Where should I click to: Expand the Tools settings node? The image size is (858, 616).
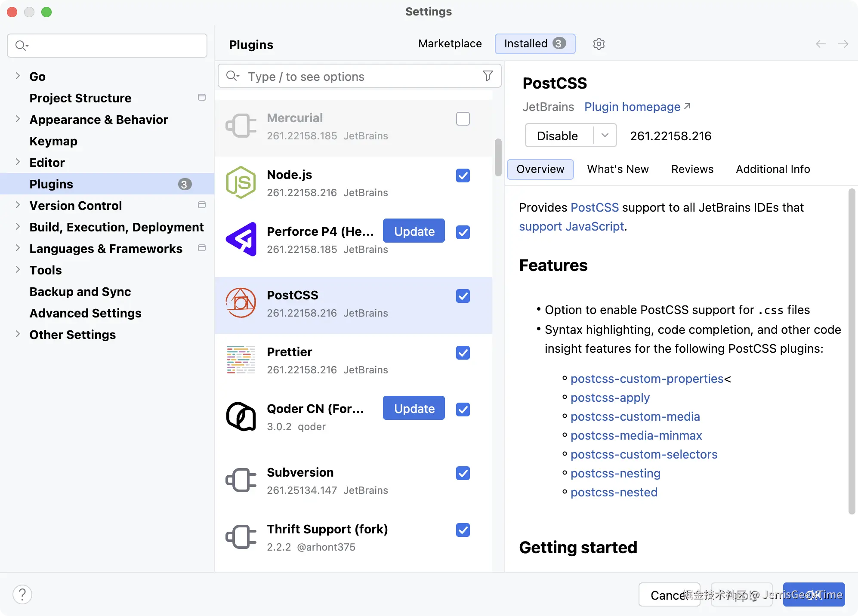coord(18,270)
